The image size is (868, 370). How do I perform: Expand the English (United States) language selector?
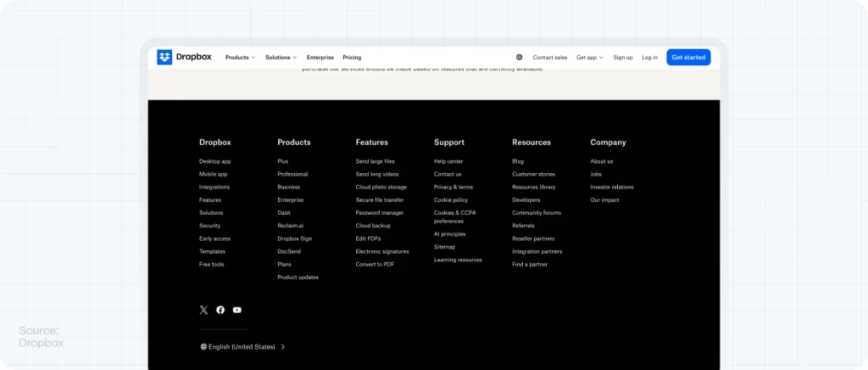click(x=243, y=347)
